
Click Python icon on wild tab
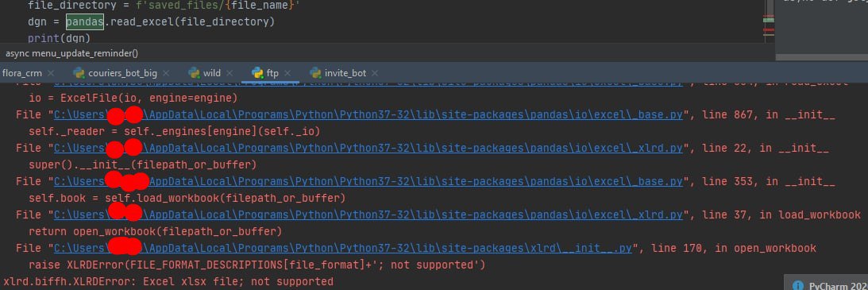coord(194,72)
